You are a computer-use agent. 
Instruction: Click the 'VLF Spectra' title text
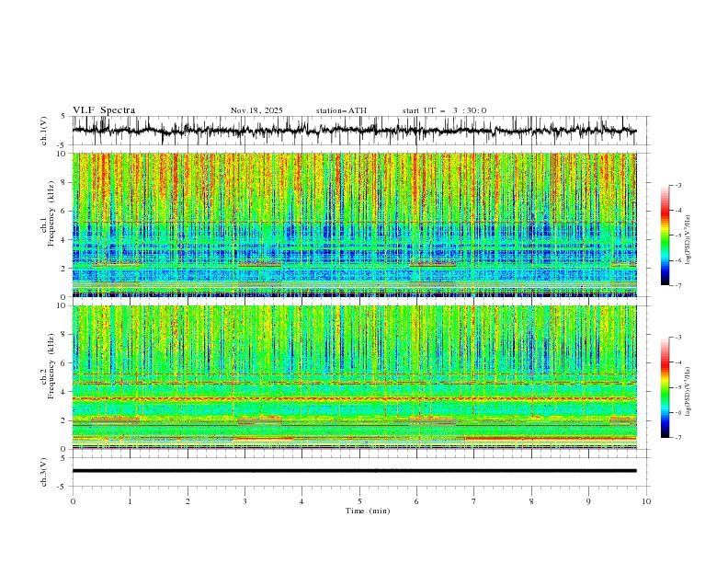(104, 110)
